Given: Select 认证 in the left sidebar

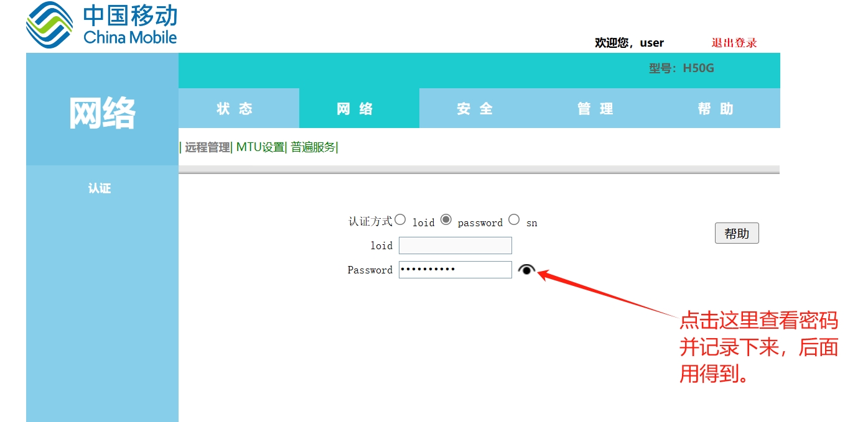Looking at the screenshot, I should (x=100, y=188).
